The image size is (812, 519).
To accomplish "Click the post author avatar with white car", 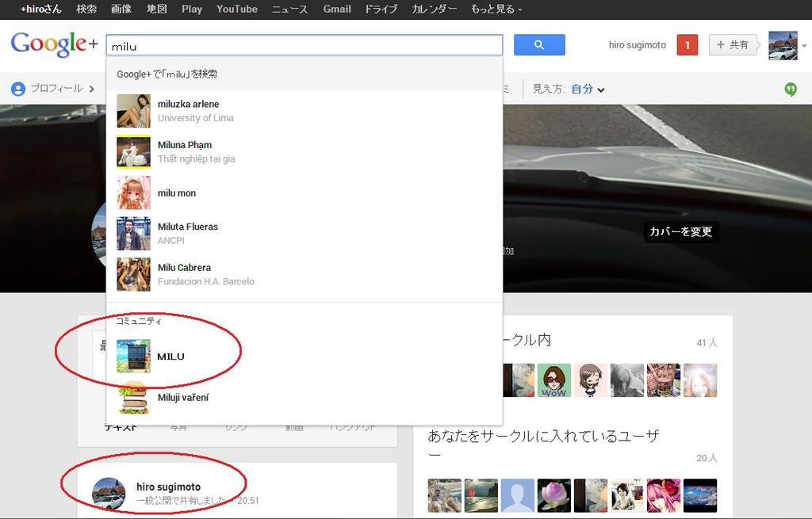I will click(109, 494).
